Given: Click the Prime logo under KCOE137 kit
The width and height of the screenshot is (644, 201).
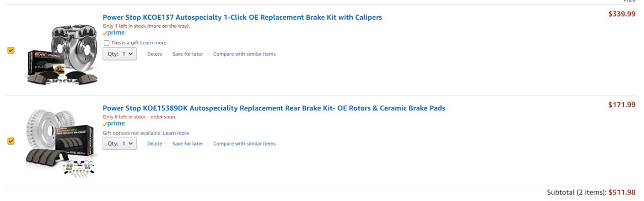Looking at the screenshot, I should click(x=113, y=33).
